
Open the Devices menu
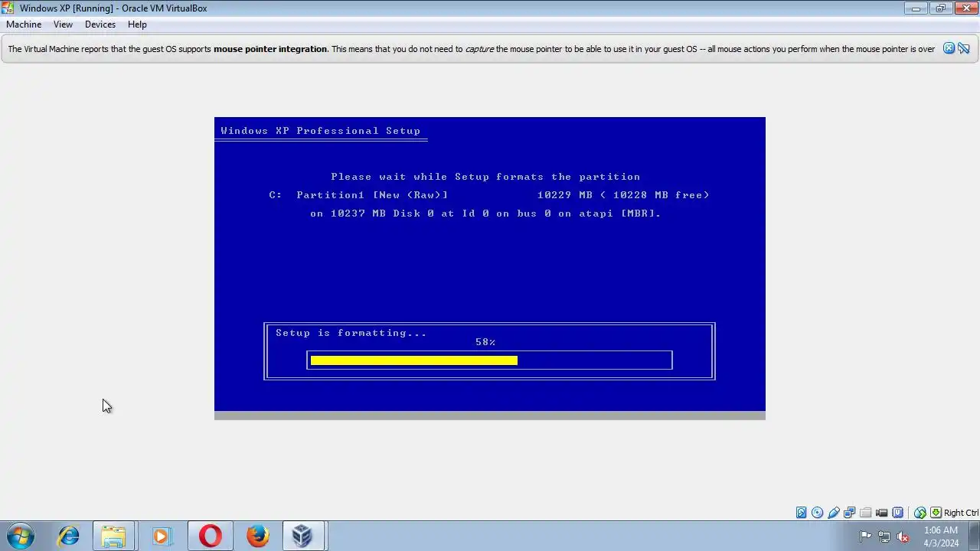click(x=100, y=24)
